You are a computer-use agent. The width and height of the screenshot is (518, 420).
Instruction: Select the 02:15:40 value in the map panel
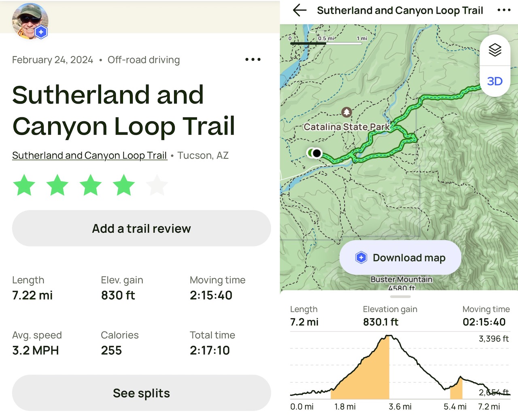tap(484, 322)
